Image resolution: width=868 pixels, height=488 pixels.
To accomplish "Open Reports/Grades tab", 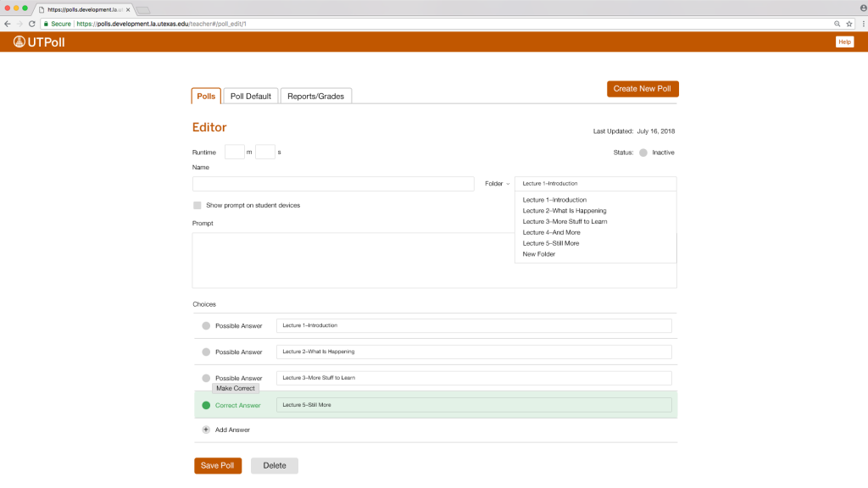I will click(x=315, y=97).
